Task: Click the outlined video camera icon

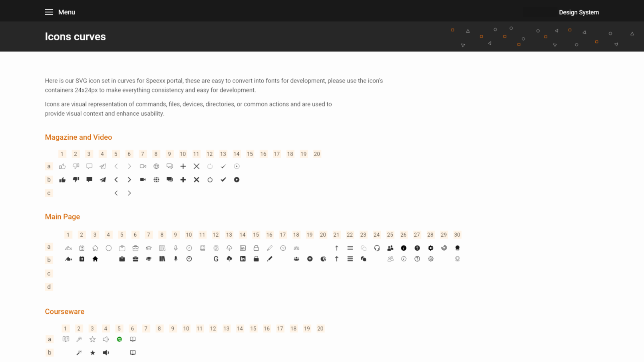Action: point(143,166)
